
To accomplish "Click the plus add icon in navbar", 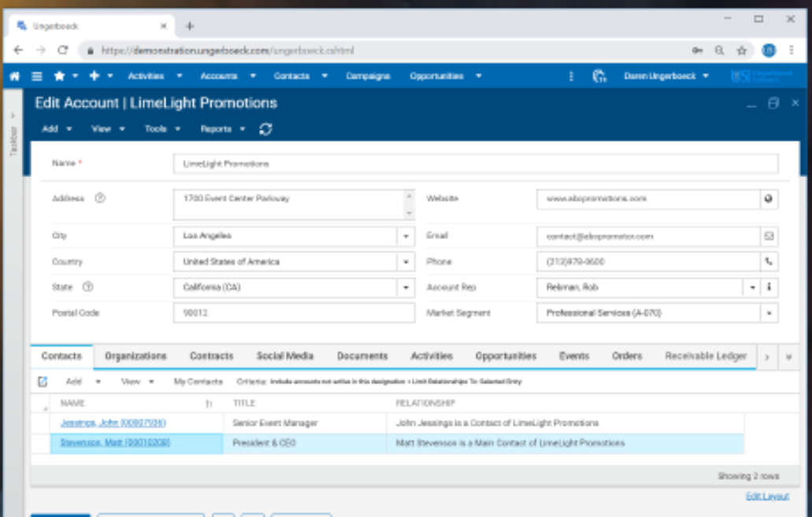I will click(x=94, y=76).
